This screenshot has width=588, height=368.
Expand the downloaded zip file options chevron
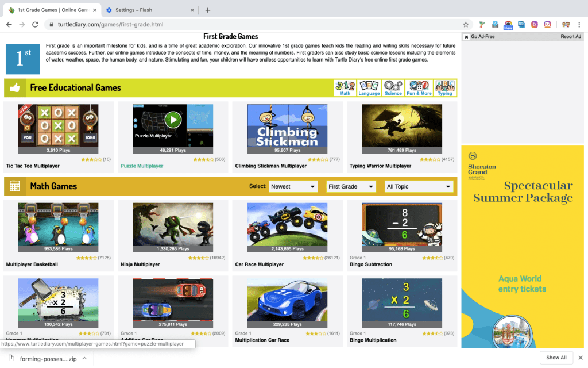pyautogui.click(x=84, y=358)
